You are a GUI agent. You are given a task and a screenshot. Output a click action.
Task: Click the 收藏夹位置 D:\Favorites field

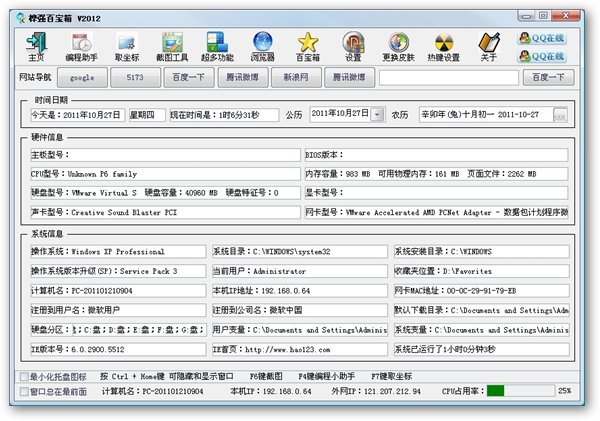(482, 271)
